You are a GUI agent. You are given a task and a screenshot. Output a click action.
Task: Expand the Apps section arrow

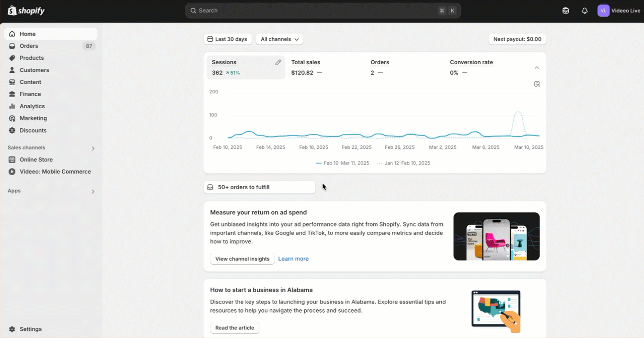click(93, 192)
